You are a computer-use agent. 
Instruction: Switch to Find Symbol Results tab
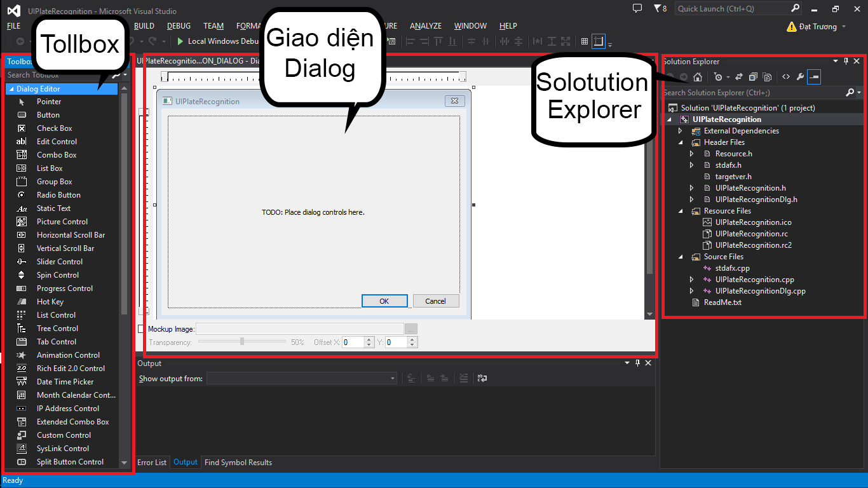(x=238, y=463)
